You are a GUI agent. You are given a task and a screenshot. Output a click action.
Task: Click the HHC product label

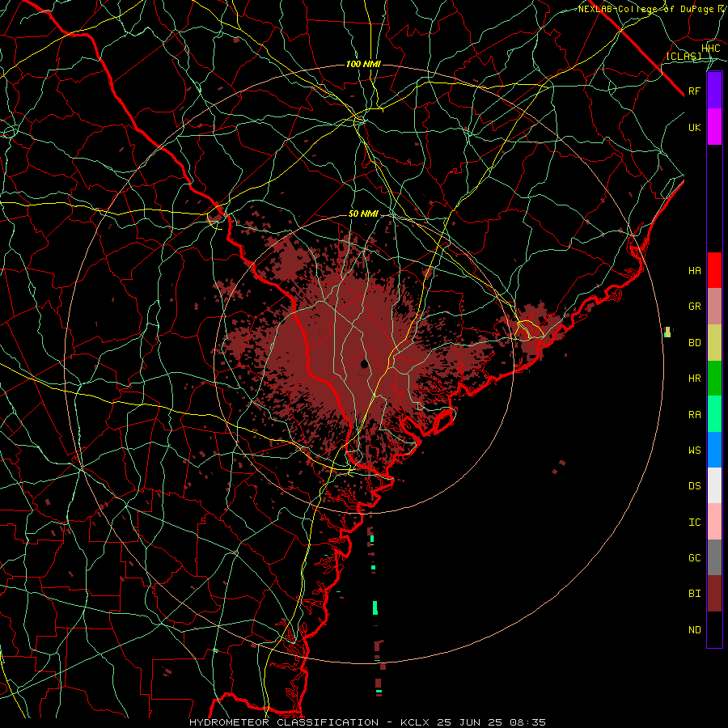pos(710,49)
